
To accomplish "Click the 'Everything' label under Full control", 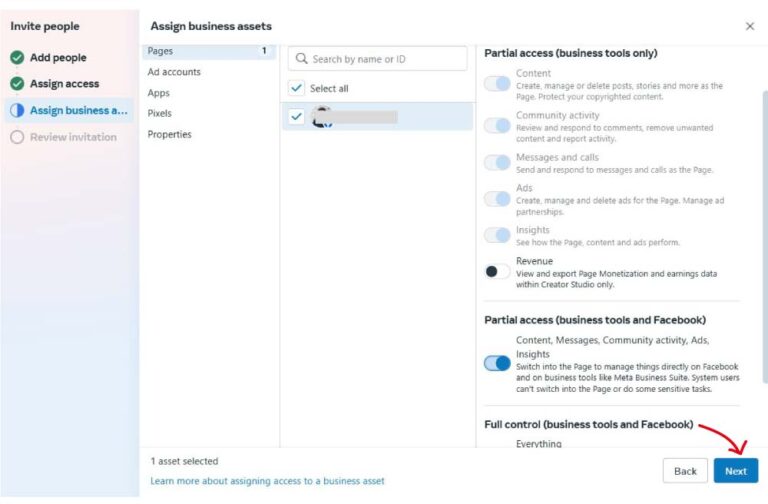I will [539, 444].
